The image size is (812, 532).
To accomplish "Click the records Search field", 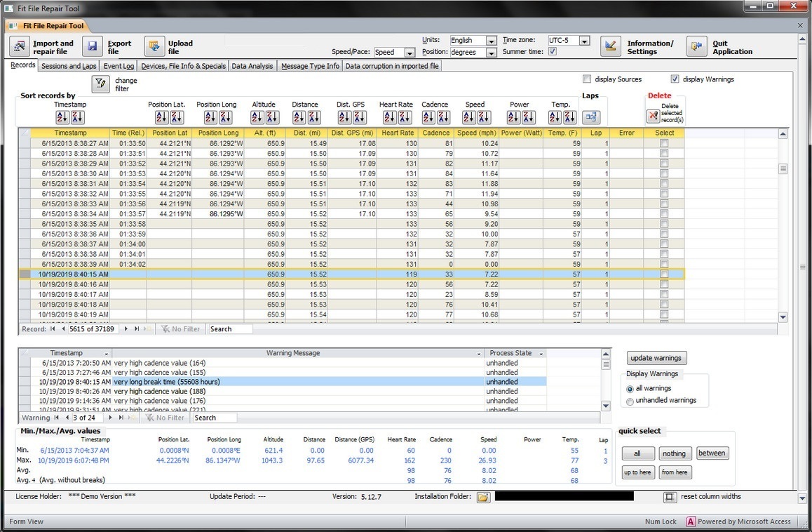I will point(230,328).
